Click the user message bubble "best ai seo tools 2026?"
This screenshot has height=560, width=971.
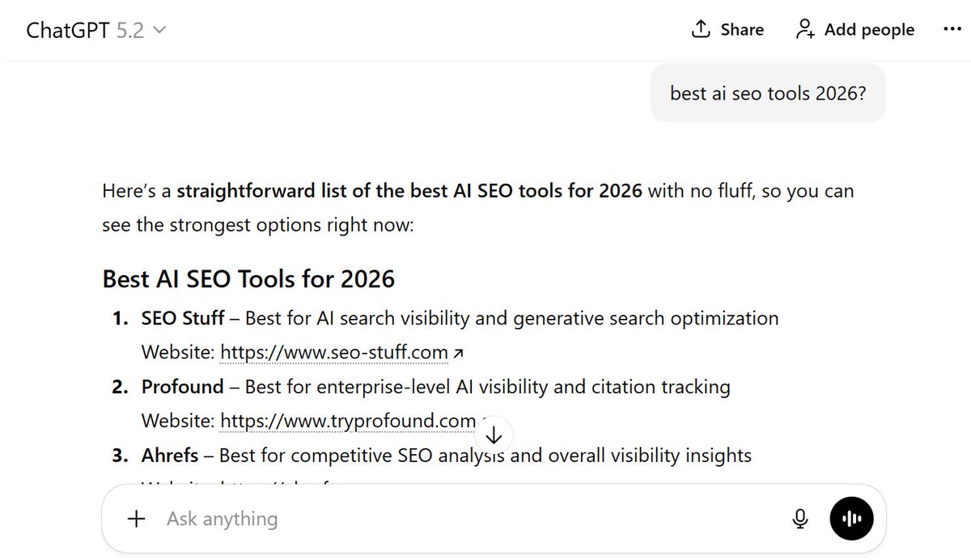768,93
